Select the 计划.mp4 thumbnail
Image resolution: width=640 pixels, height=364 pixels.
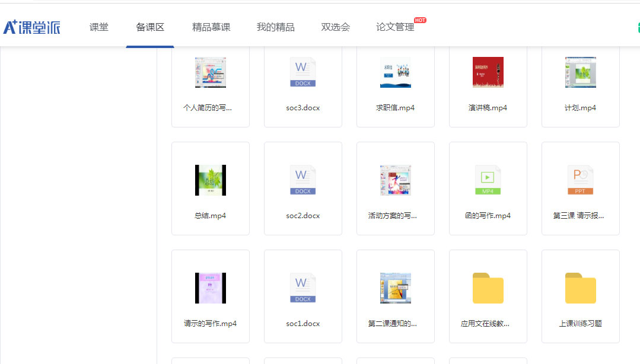[580, 72]
